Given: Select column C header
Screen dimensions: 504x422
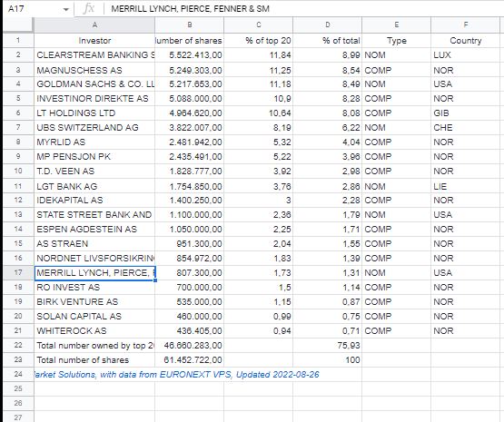Looking at the screenshot, I should coord(259,25).
